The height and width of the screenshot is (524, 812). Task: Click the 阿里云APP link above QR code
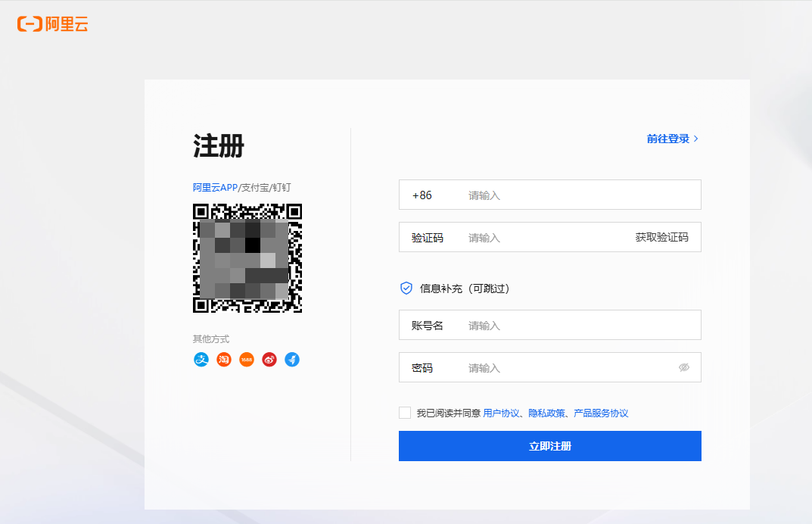[x=215, y=188]
